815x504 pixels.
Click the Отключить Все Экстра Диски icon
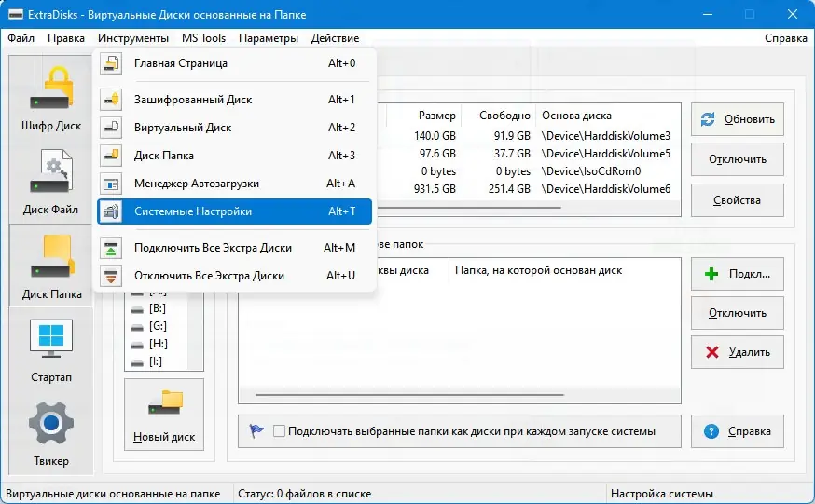(111, 276)
